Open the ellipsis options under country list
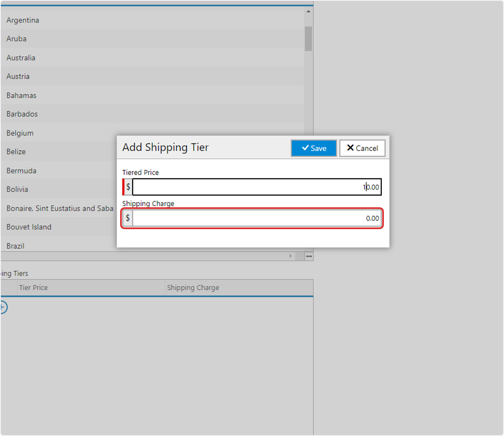The height and width of the screenshot is (436, 504). click(309, 256)
